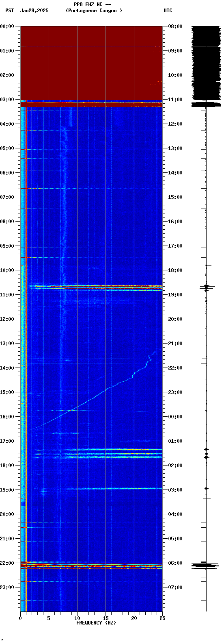The height and width of the screenshot is (644, 224).
Task: Click the UTC time label 22:00
Action: 175,368
